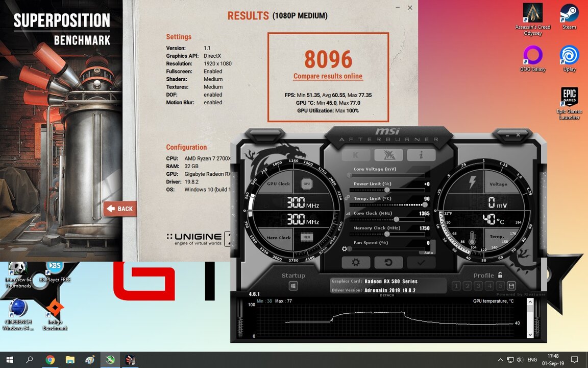This screenshot has width=588, height=368.
Task: Open volume control in system tray
Action: [520, 360]
